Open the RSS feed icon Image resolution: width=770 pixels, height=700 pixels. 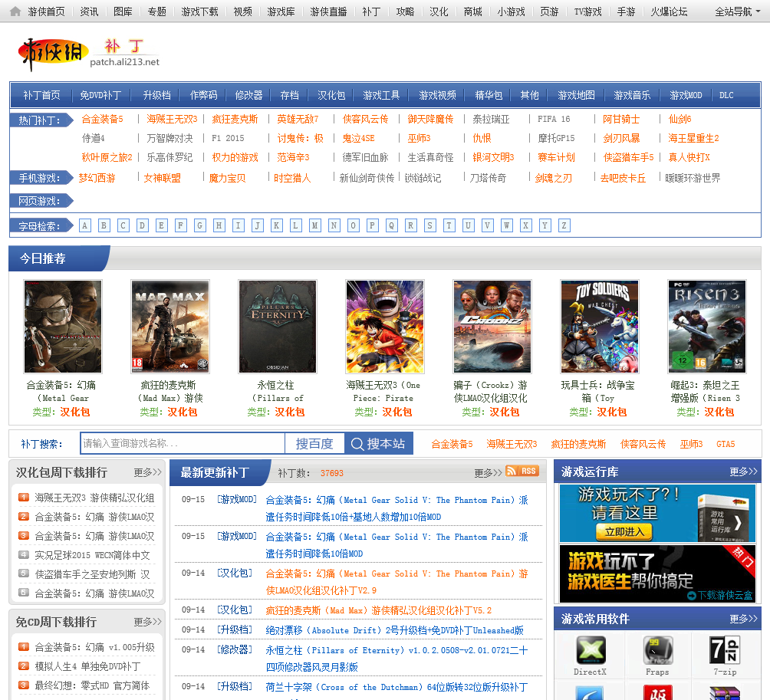522,472
